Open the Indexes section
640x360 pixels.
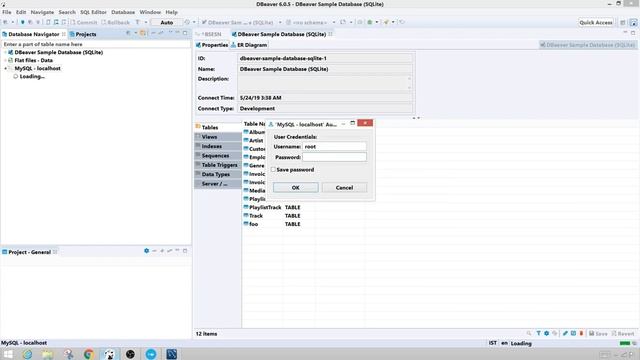(x=218, y=146)
